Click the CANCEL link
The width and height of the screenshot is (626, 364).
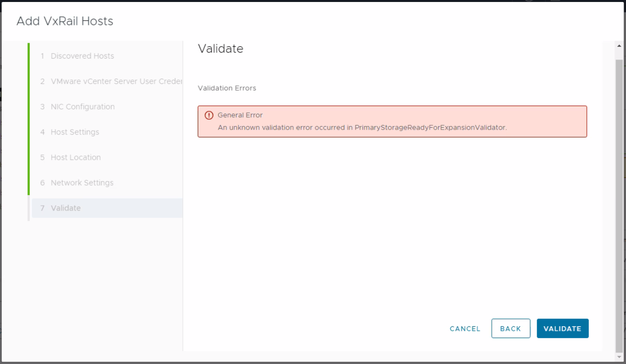[x=464, y=328]
